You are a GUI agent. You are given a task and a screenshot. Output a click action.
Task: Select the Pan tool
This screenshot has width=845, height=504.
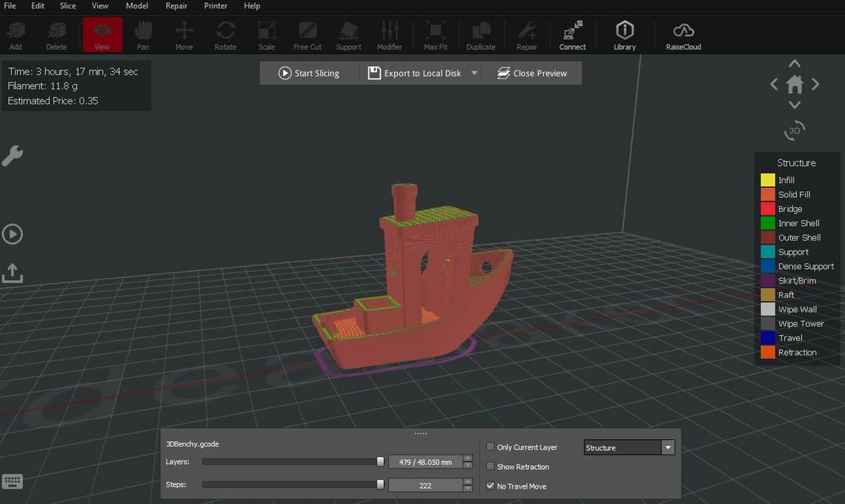143,34
